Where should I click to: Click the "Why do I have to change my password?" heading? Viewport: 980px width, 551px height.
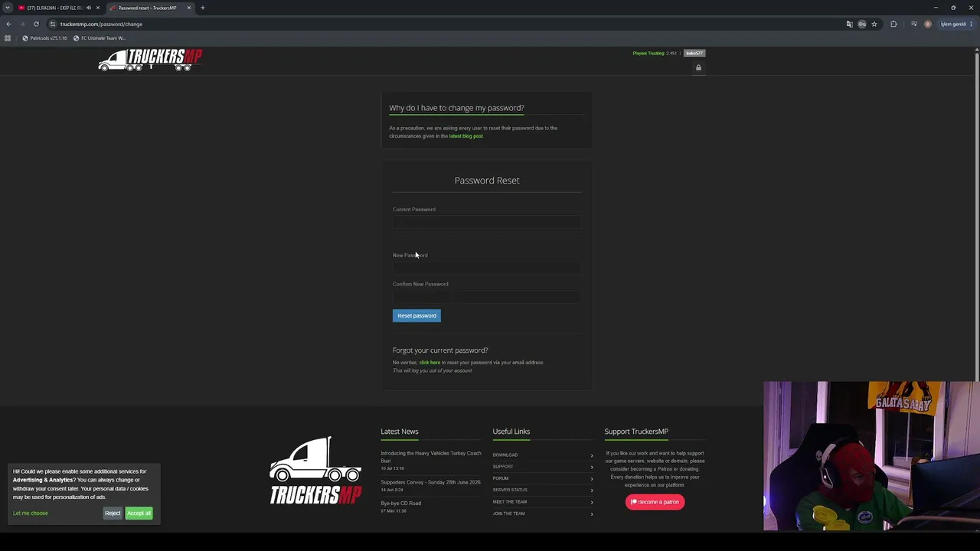point(456,108)
